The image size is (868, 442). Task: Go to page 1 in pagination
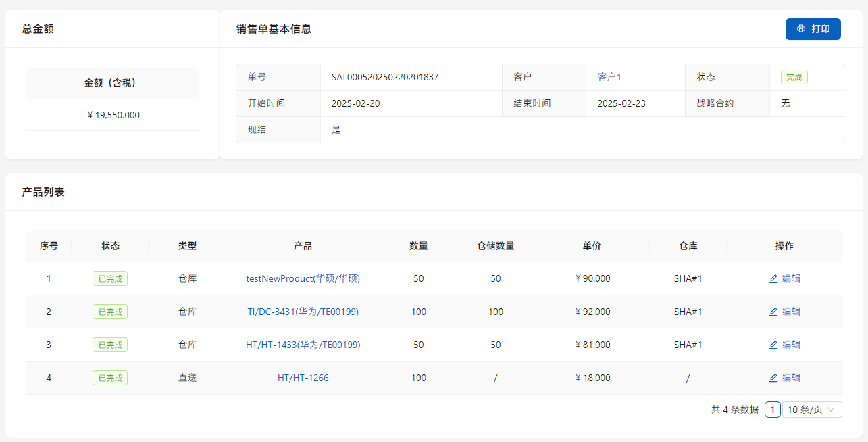(x=773, y=410)
